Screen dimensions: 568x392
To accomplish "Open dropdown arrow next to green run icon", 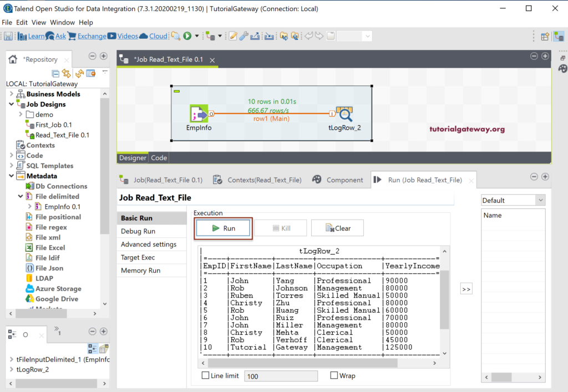I will [x=197, y=36].
